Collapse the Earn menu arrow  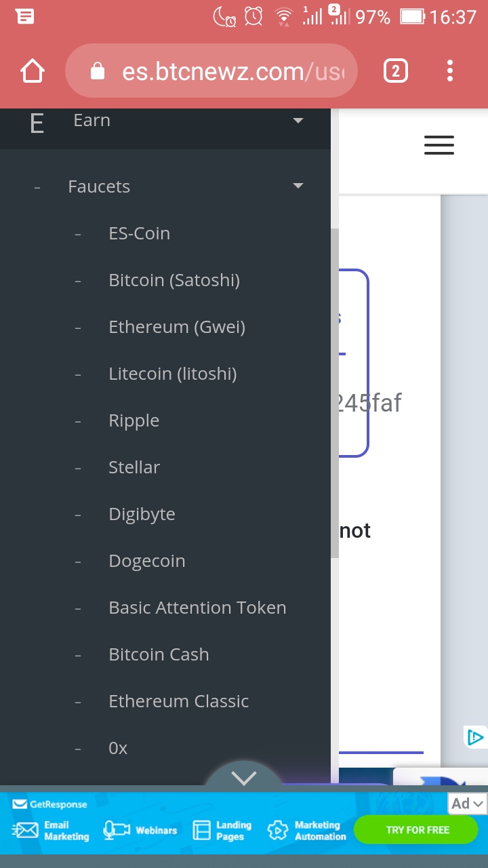[298, 121]
